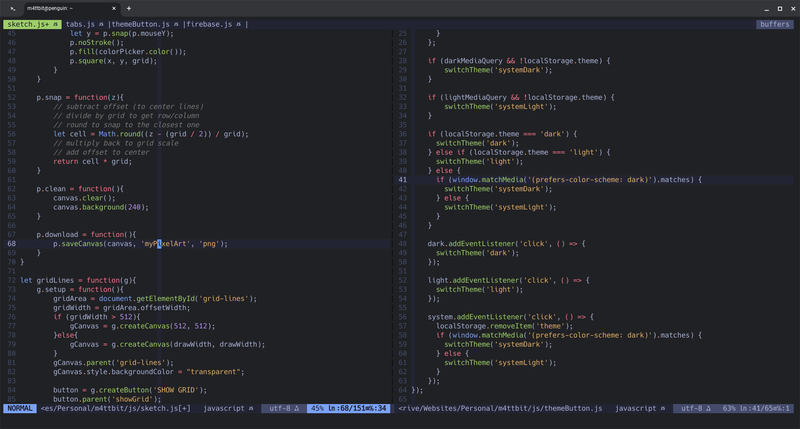Click the JS filetype icon on tabs.js tab
The width and height of the screenshot is (800, 429).
[x=101, y=24]
